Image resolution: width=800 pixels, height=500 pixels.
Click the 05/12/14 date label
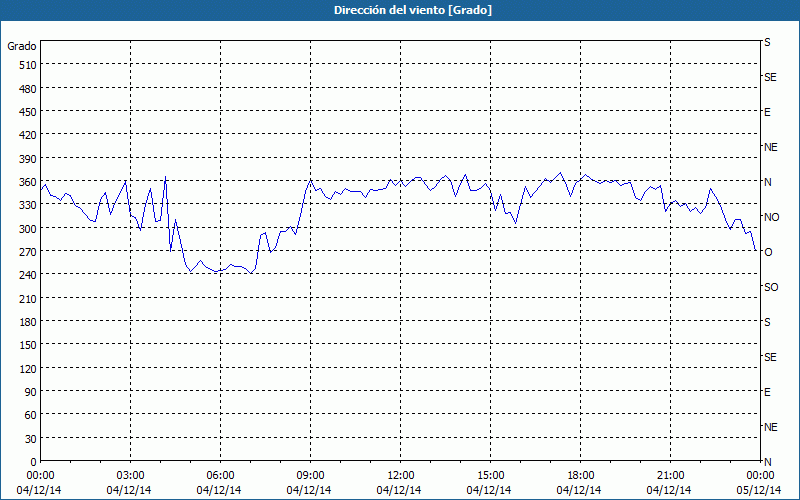(x=759, y=490)
